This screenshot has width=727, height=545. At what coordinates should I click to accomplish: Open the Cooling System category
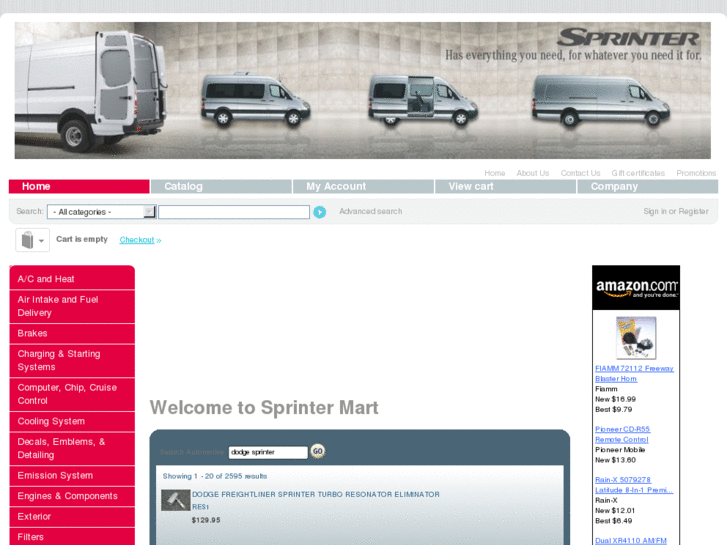pyautogui.click(x=72, y=421)
